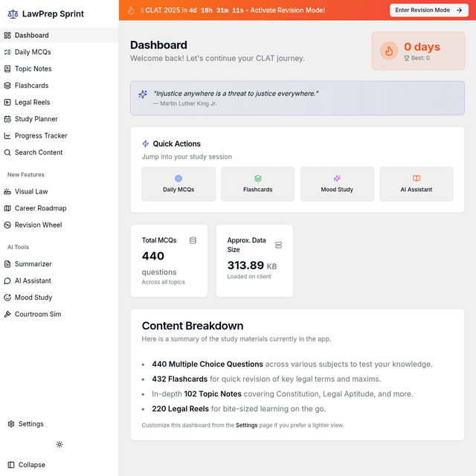Click the LawPrep Sprint scales logo icon
Viewport: 476px width, 476px height.
point(13,14)
